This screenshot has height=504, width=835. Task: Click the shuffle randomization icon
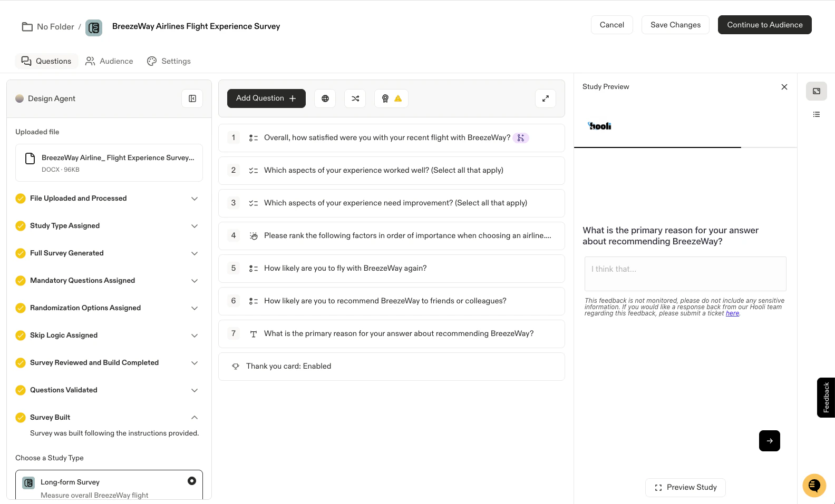point(355,98)
